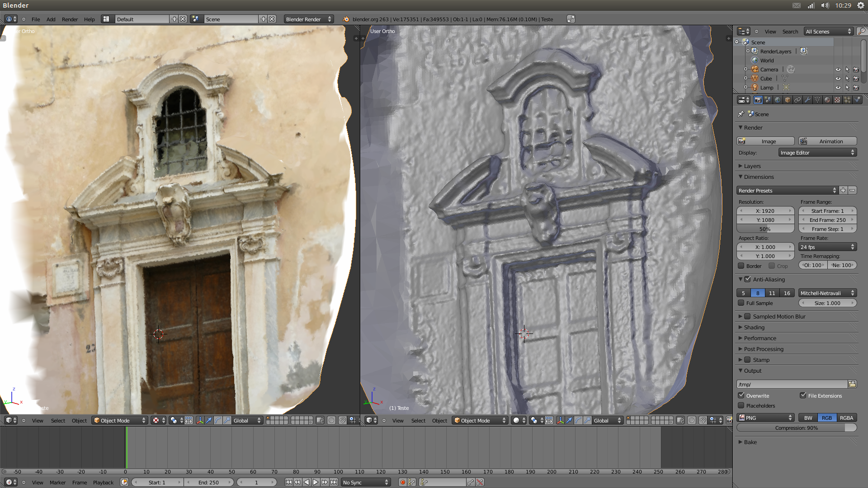
Task: Click the render Image button
Action: coord(765,141)
